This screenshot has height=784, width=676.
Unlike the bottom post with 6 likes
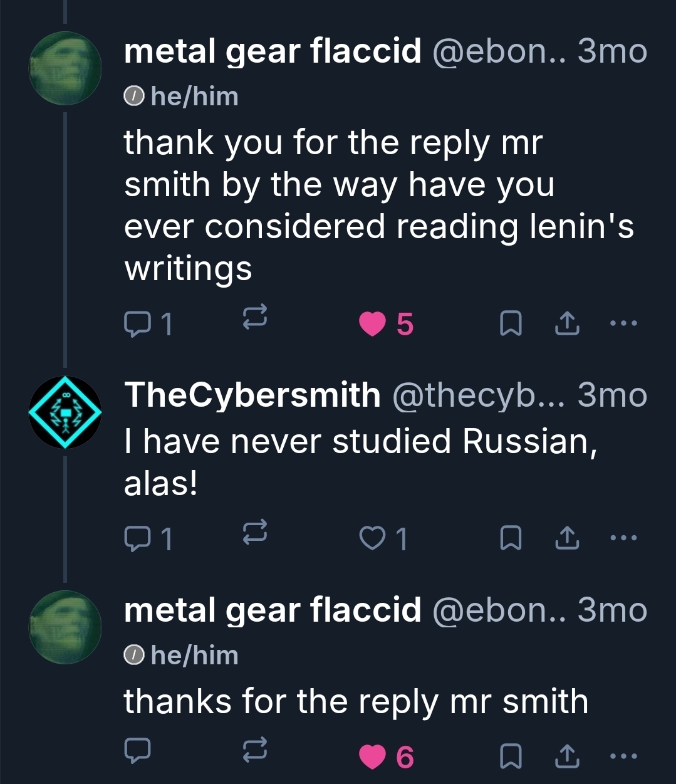click(x=372, y=757)
